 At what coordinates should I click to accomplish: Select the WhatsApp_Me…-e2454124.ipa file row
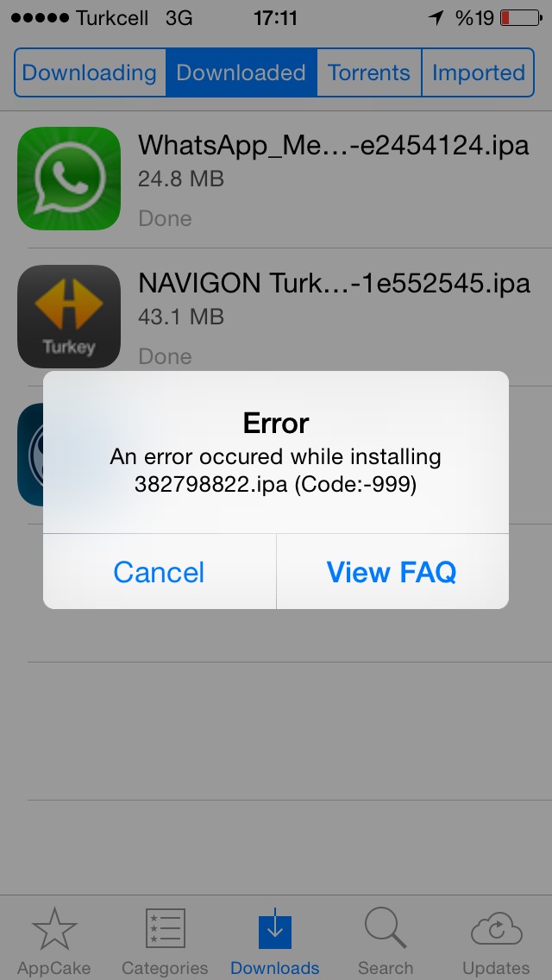point(276,179)
